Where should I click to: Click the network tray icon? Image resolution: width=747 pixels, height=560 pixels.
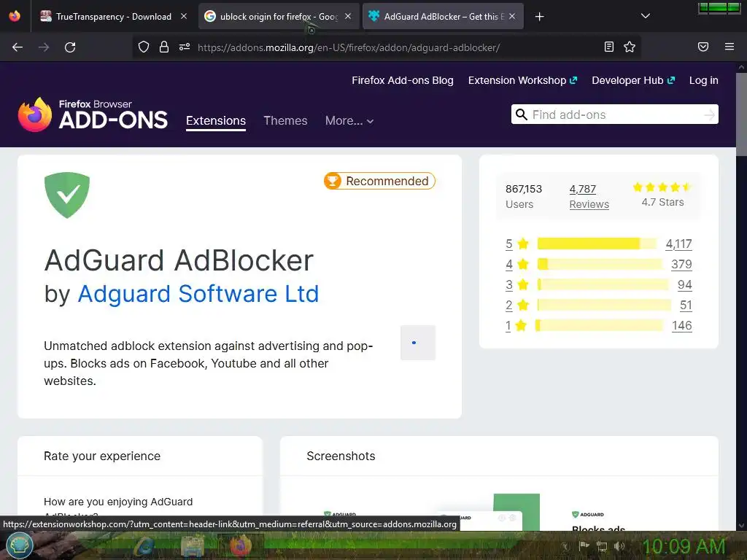coord(602,546)
